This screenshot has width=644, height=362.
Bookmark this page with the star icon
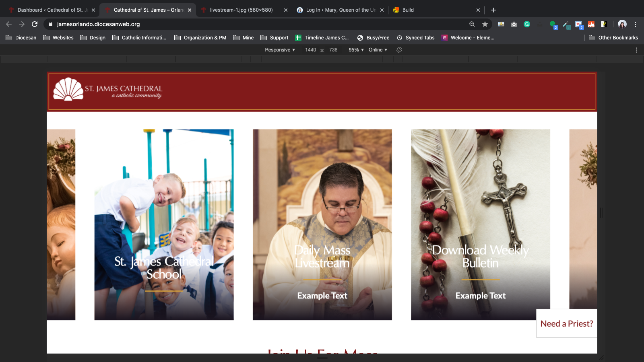click(485, 24)
